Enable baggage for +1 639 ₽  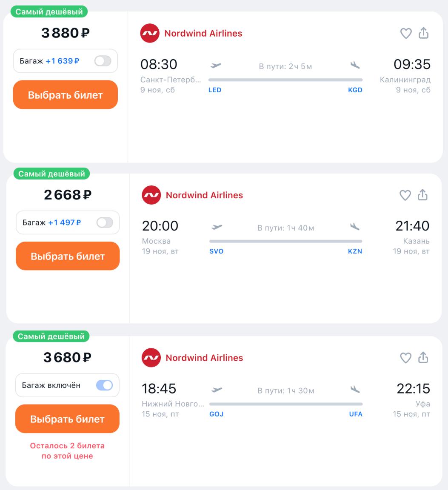(103, 61)
